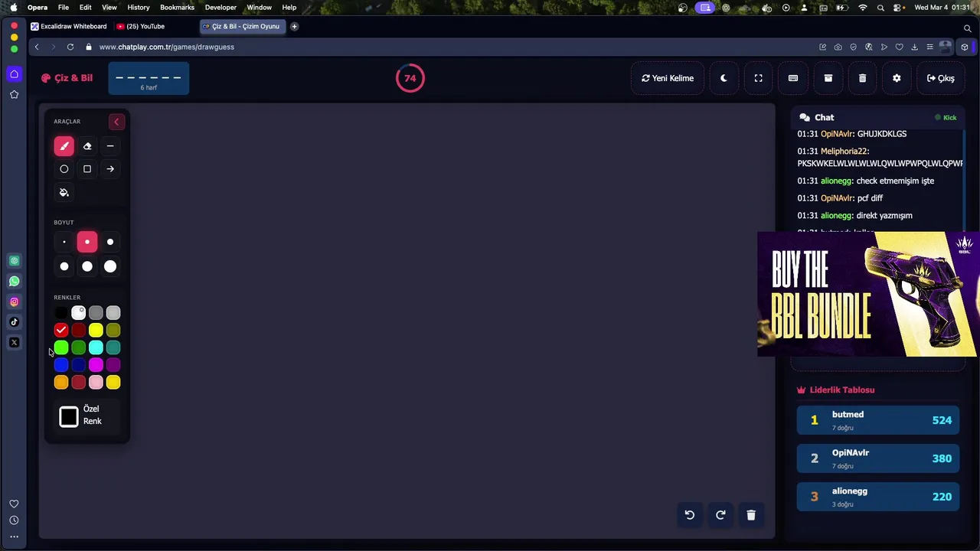
Task: Choose the fifth brush size dot
Action: click(87, 266)
